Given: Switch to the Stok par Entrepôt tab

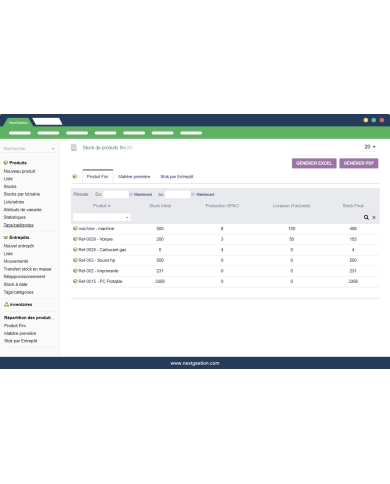Looking at the screenshot, I should coord(177,176).
